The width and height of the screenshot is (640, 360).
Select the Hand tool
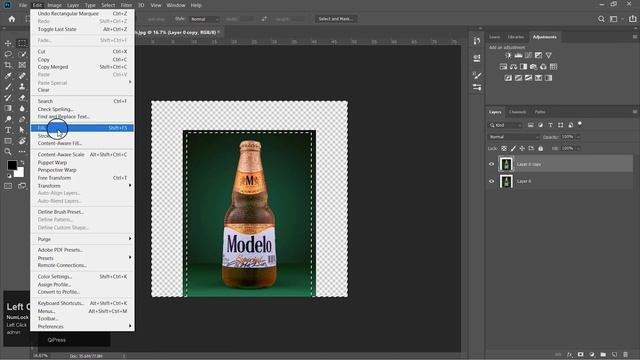pyautogui.click(x=22, y=141)
